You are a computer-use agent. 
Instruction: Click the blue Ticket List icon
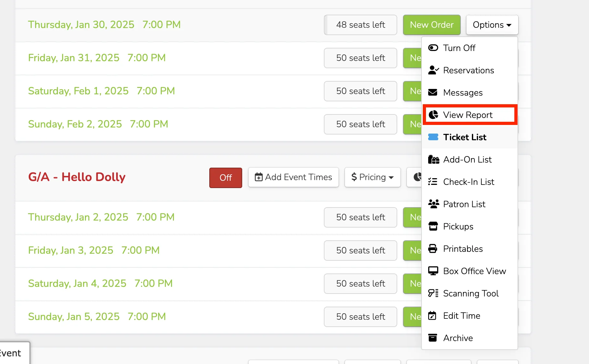pos(433,137)
